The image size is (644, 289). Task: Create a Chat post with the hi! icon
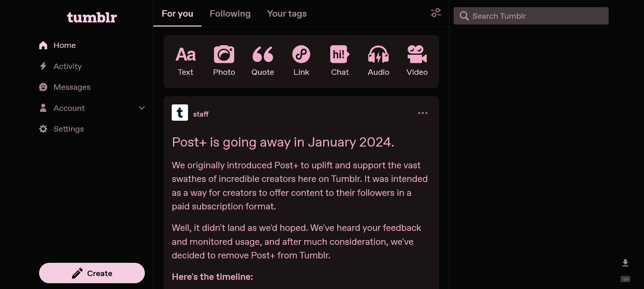(x=340, y=54)
